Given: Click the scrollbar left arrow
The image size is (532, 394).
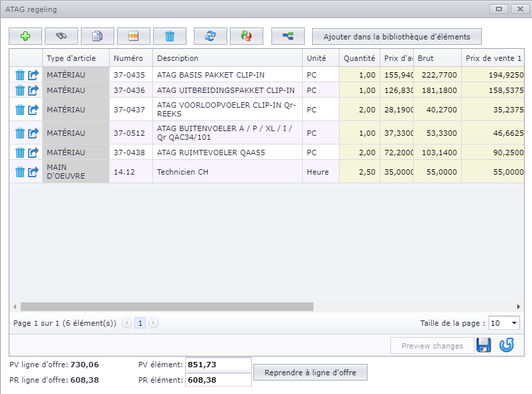Looking at the screenshot, I should [15, 307].
